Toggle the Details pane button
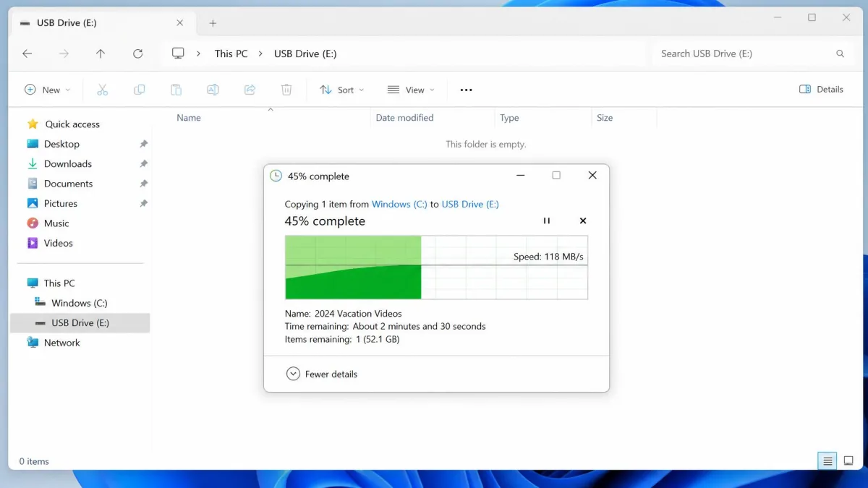 (821, 90)
